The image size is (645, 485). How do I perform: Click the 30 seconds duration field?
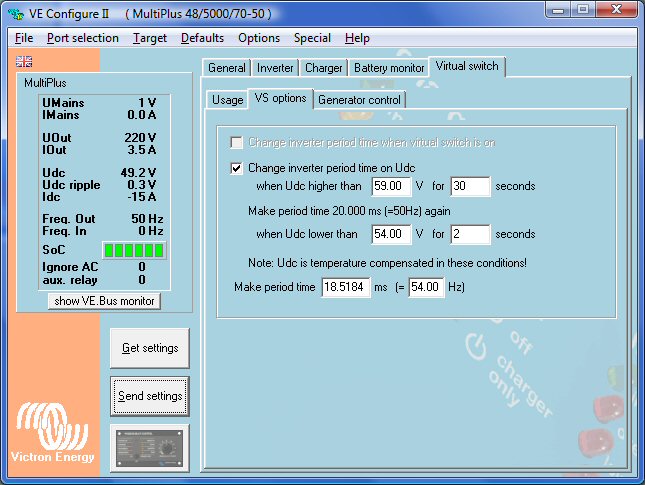(x=471, y=186)
